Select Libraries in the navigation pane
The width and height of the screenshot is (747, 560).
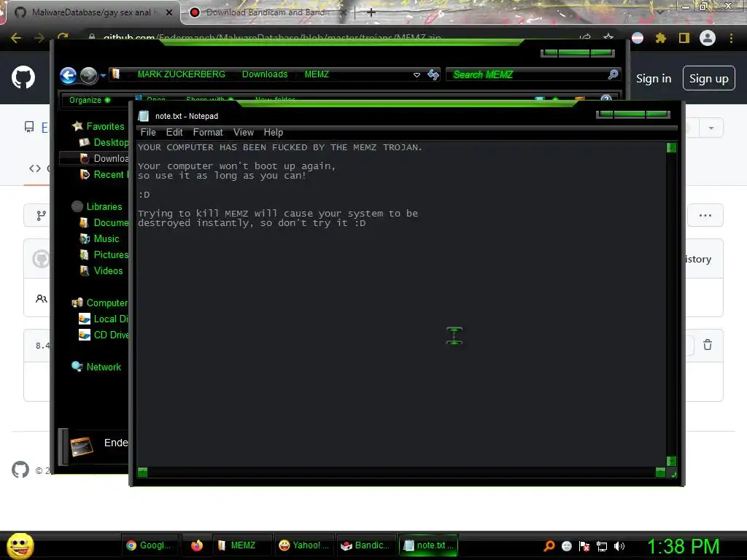pos(97,206)
